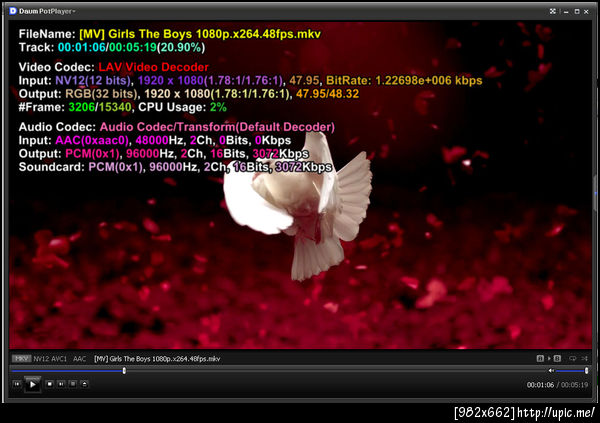600x423 pixels.
Task: Click the "RGB(32 bits)" output text
Action: point(101,94)
